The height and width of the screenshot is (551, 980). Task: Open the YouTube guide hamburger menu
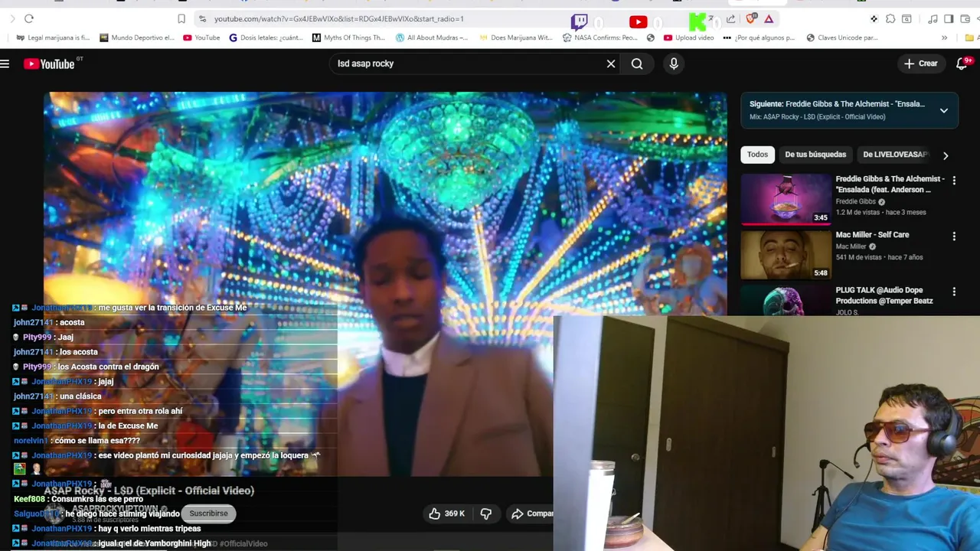pos(5,64)
